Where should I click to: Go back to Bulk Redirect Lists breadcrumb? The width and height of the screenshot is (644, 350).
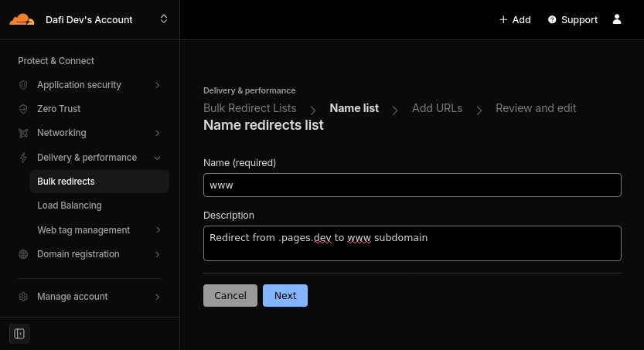tap(250, 108)
